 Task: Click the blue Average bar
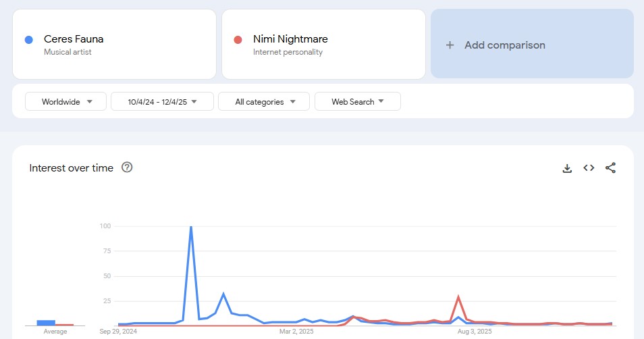(x=46, y=323)
